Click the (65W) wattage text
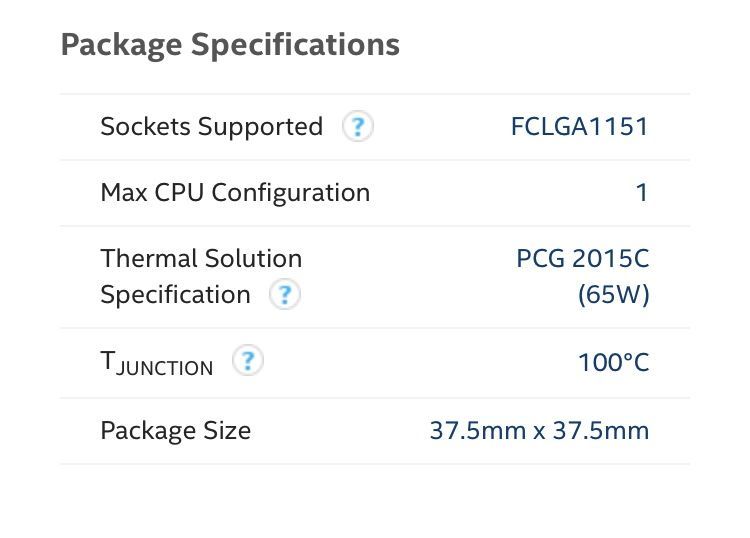The image size is (750, 538). coord(613,295)
